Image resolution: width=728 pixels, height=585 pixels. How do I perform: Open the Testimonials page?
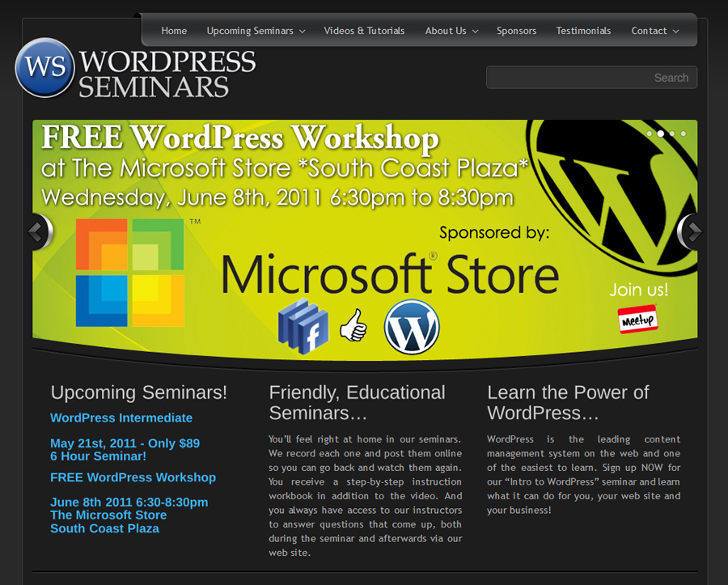pyautogui.click(x=583, y=31)
